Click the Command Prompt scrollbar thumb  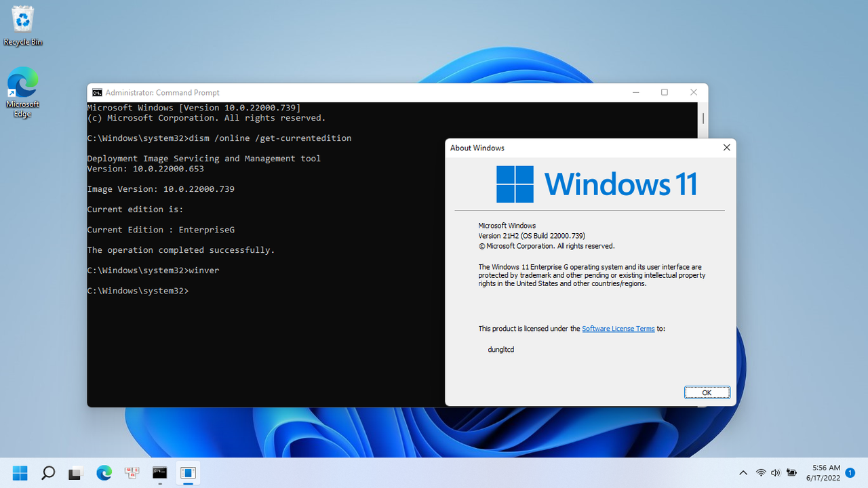pos(703,118)
